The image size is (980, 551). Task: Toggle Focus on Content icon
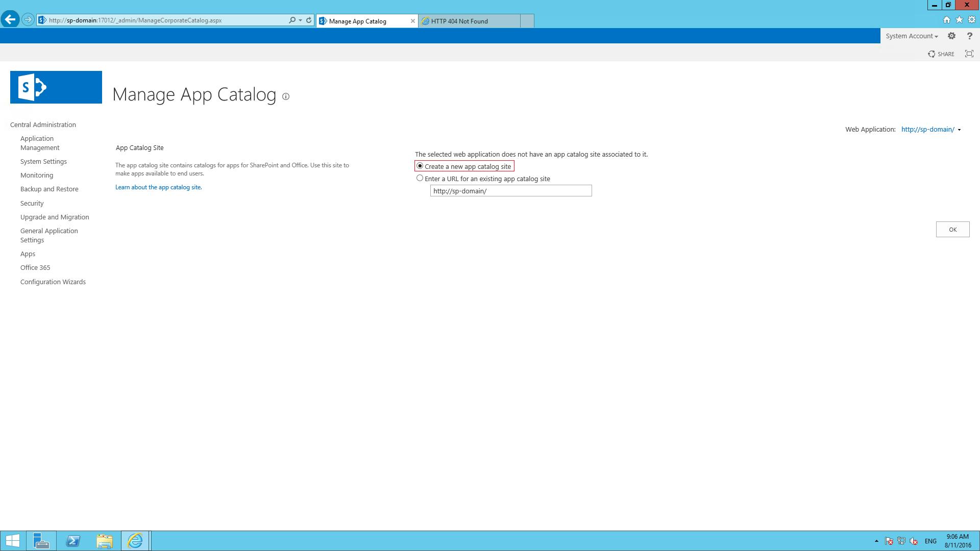click(969, 54)
